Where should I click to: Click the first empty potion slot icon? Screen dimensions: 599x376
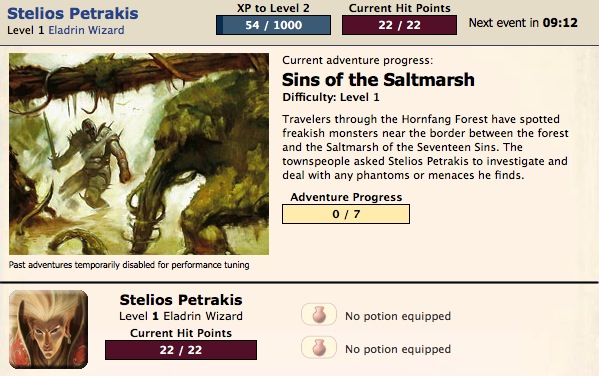[319, 314]
